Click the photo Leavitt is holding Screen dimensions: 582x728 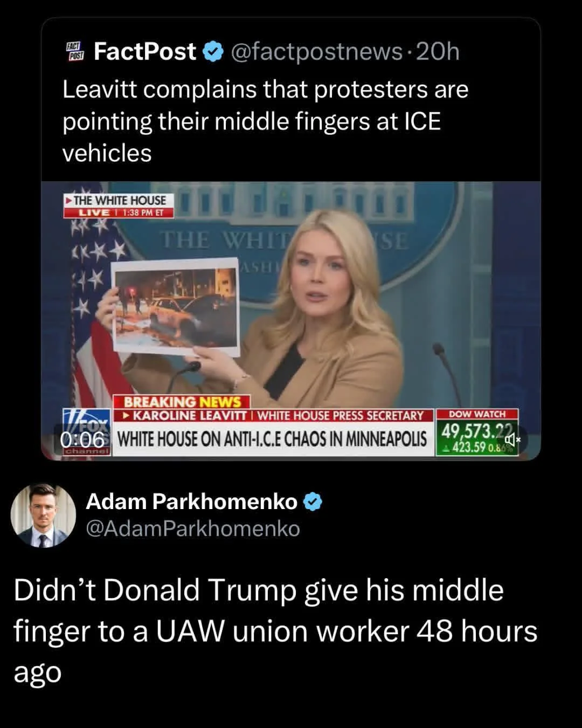pyautogui.click(x=176, y=307)
